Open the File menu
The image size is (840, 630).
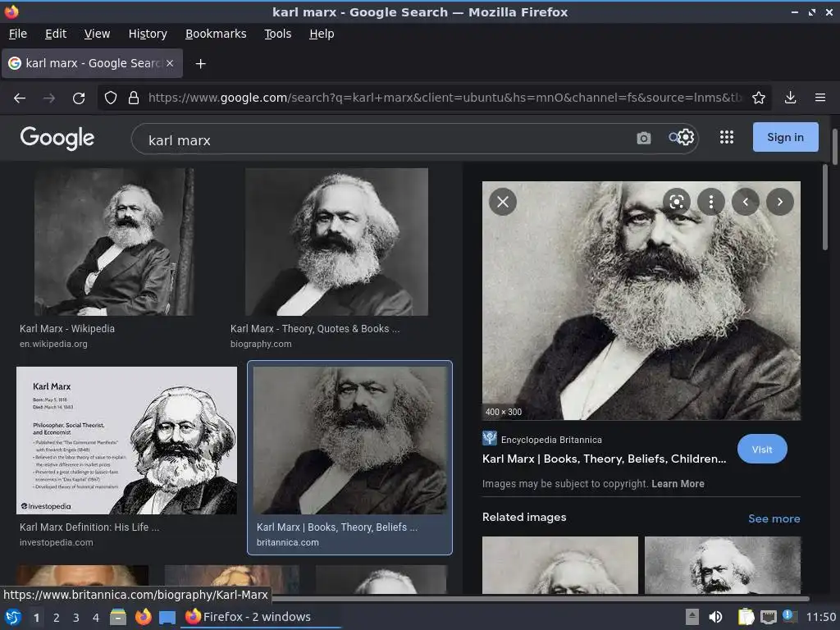tap(18, 34)
